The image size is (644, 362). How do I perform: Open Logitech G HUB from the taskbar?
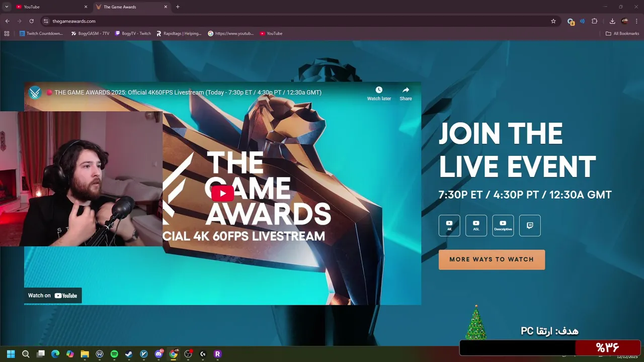(203, 354)
